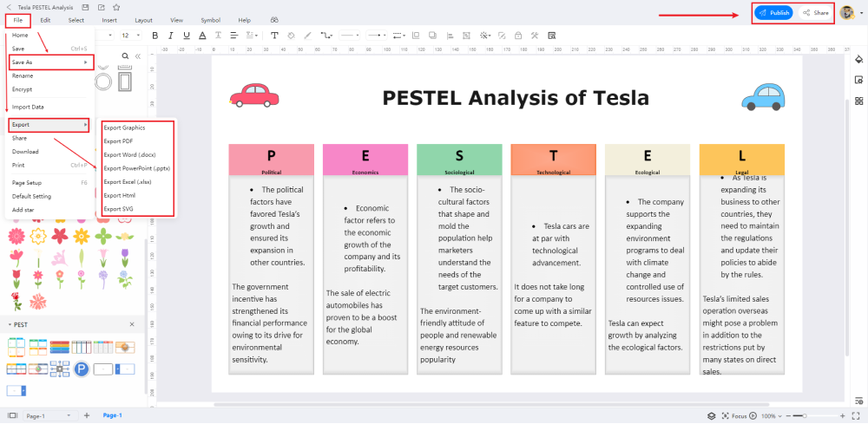Viewport: 868px width, 424px height.
Task: Search shapes with the magnifier icon
Action: (x=126, y=55)
